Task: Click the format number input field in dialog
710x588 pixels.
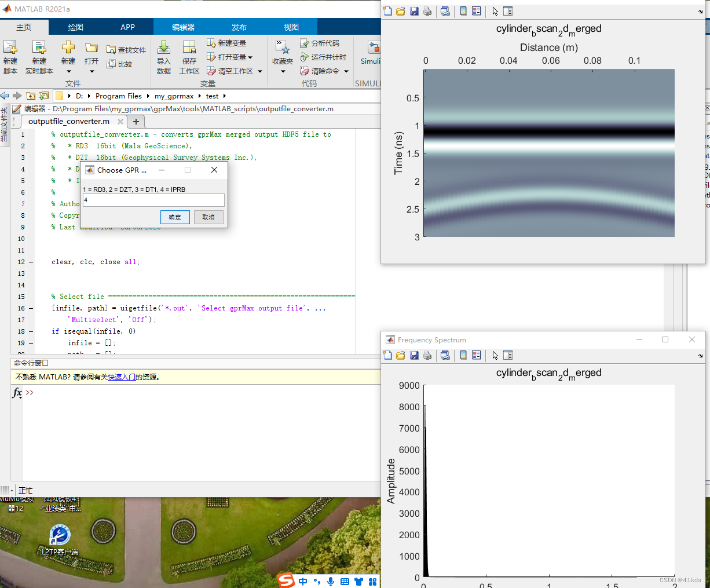Action: pyautogui.click(x=153, y=200)
